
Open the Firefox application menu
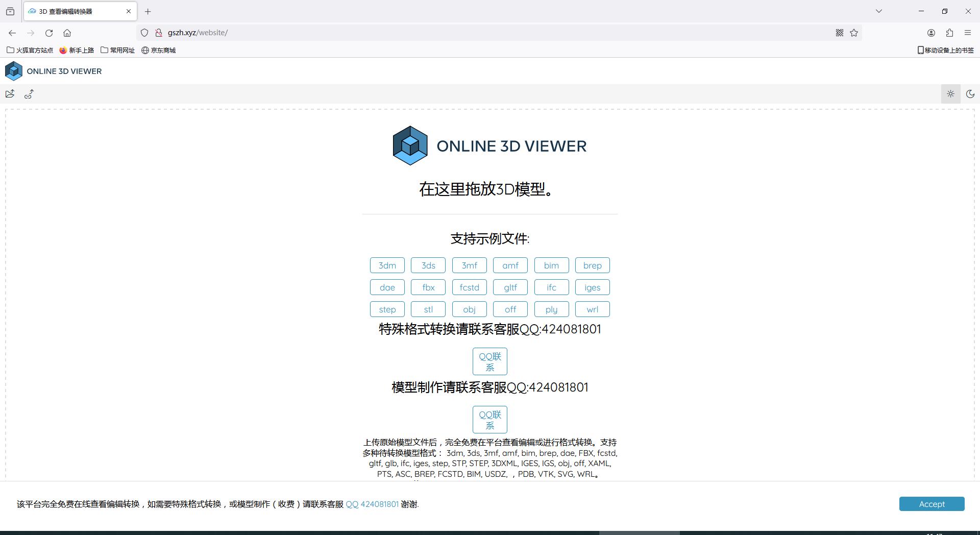click(968, 33)
